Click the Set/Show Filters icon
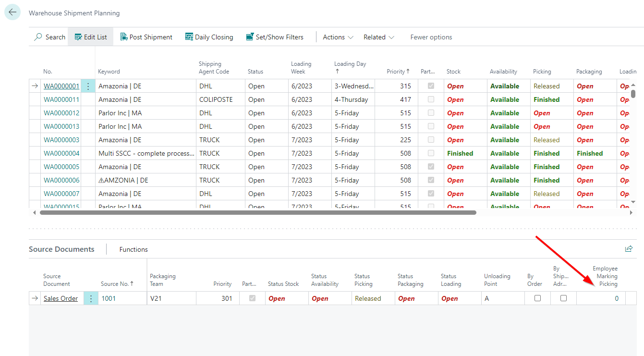This screenshot has height=356, width=644. pos(250,37)
